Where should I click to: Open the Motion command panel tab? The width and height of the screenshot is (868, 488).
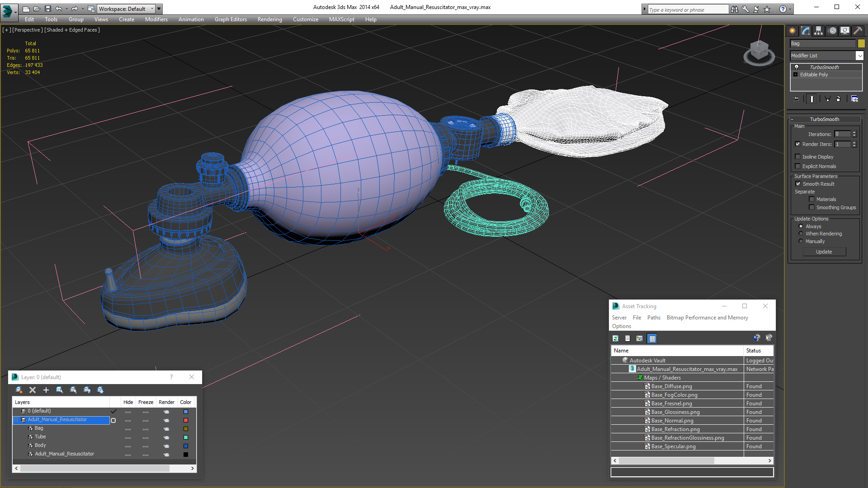(832, 31)
